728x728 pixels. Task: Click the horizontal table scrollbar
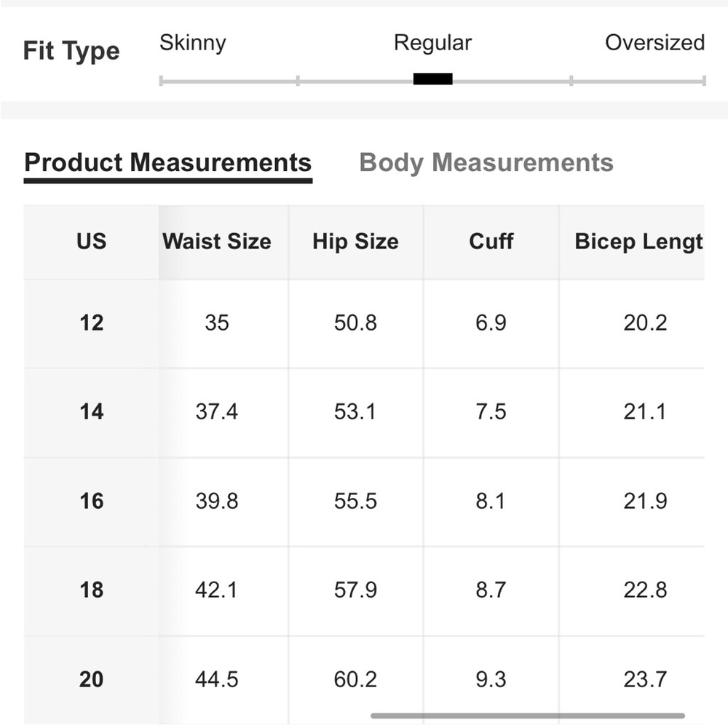527,716
